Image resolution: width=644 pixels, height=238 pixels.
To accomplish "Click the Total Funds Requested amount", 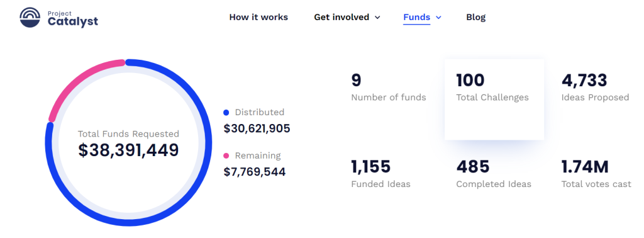I will [128, 150].
